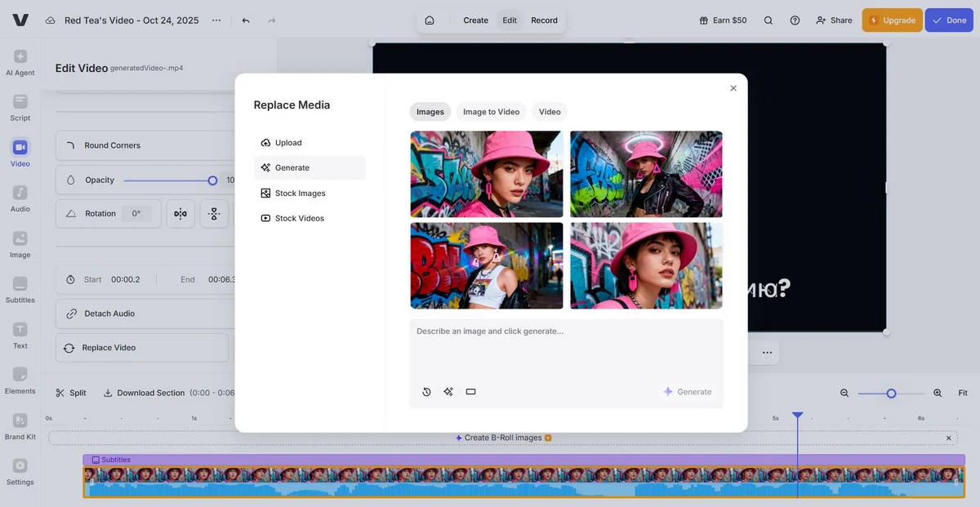Click the AI enhance prompt sparkle icon
This screenshot has height=507, width=980.
tap(448, 392)
